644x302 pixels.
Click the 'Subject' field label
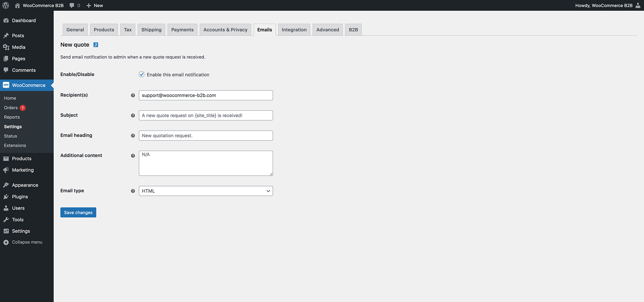69,115
